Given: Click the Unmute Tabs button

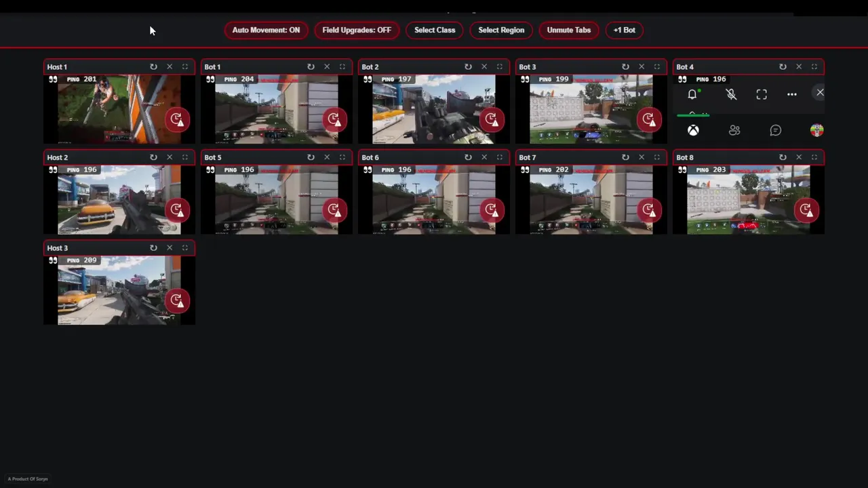Looking at the screenshot, I should 569,30.
